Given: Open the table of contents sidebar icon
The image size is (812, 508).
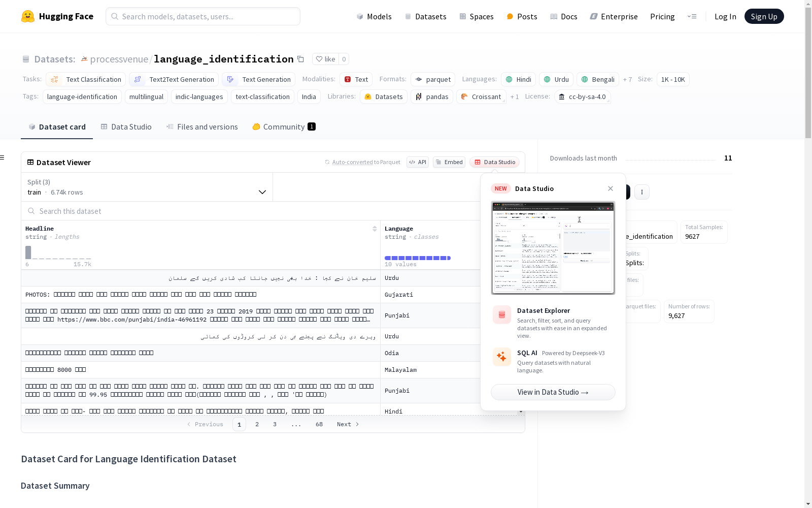Looking at the screenshot, I should (3, 157).
